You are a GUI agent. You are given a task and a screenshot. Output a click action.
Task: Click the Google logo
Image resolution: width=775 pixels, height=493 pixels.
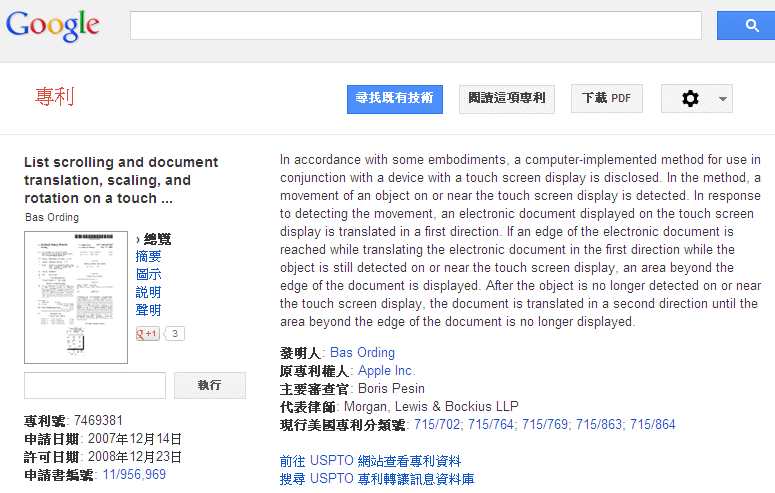(x=52, y=26)
